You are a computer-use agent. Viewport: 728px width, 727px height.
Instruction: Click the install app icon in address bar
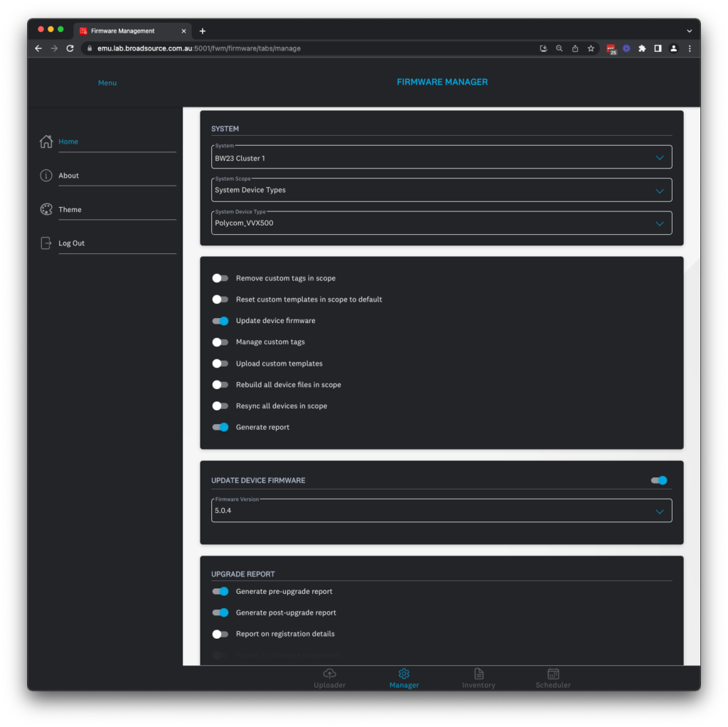click(543, 48)
